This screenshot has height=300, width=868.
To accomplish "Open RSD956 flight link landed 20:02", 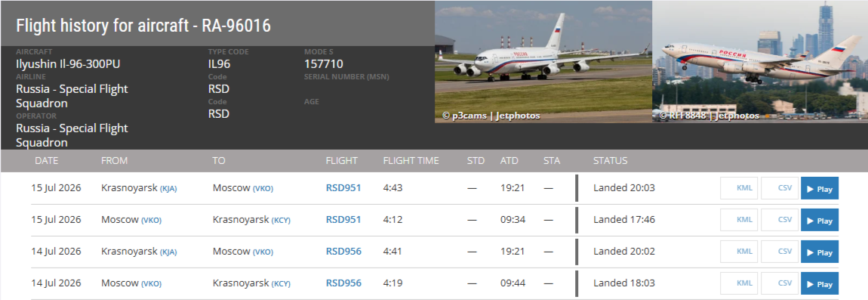I will pyautogui.click(x=343, y=252).
